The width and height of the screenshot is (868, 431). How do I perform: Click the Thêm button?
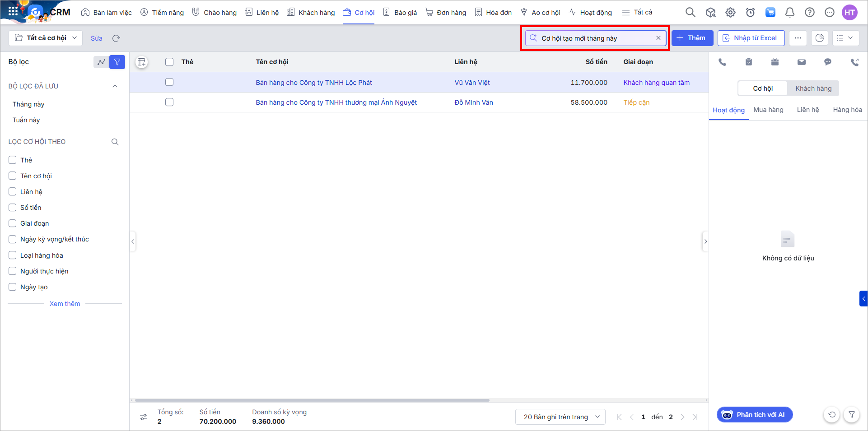pyautogui.click(x=692, y=38)
